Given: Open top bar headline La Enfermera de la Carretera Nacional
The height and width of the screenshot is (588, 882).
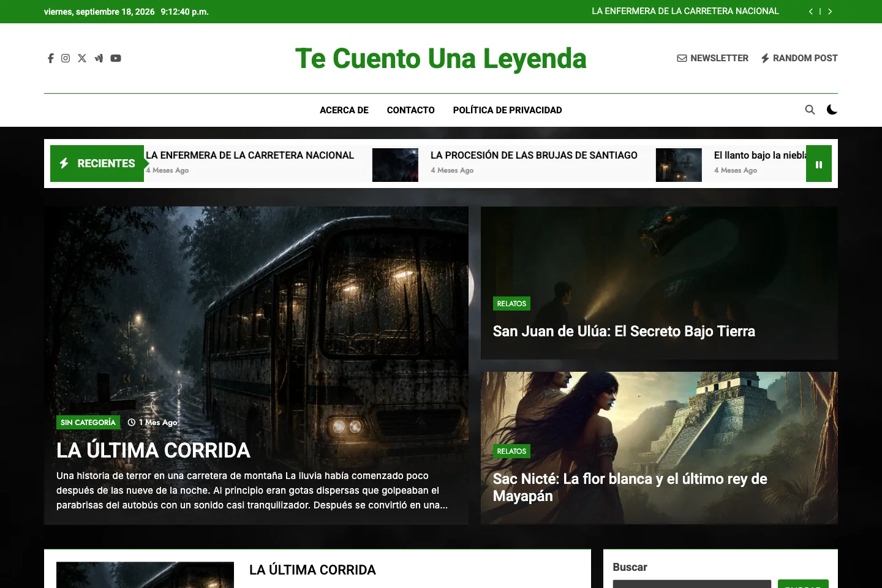Looking at the screenshot, I should (685, 11).
